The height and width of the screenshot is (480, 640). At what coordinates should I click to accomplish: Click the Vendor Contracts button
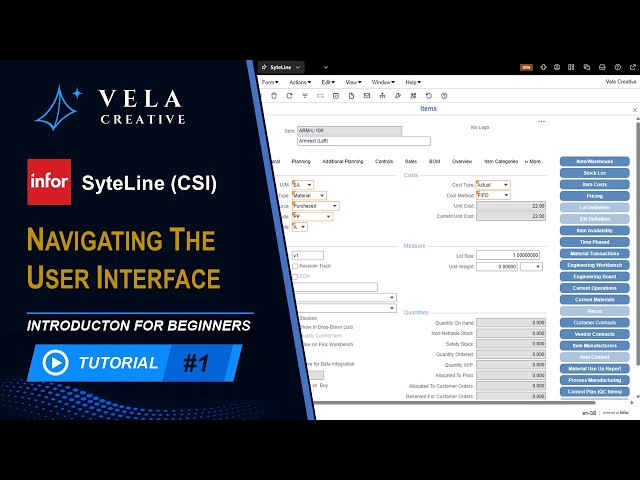595,334
